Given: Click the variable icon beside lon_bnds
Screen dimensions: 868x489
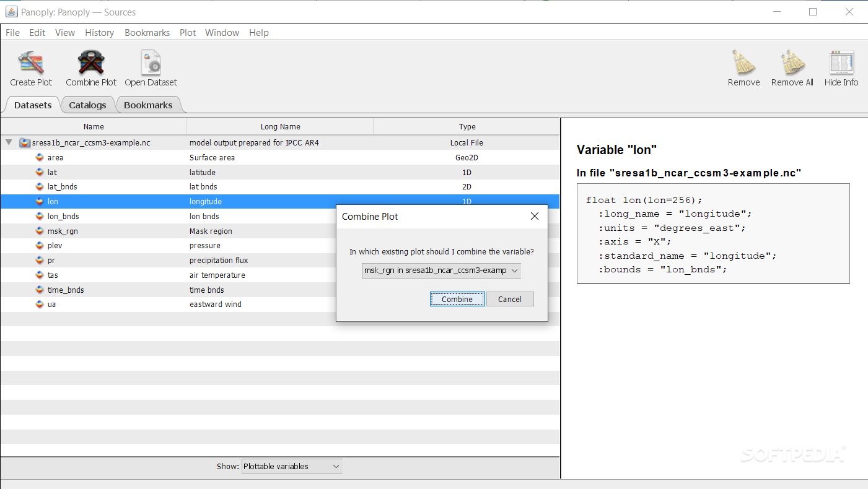Looking at the screenshot, I should pyautogui.click(x=40, y=216).
